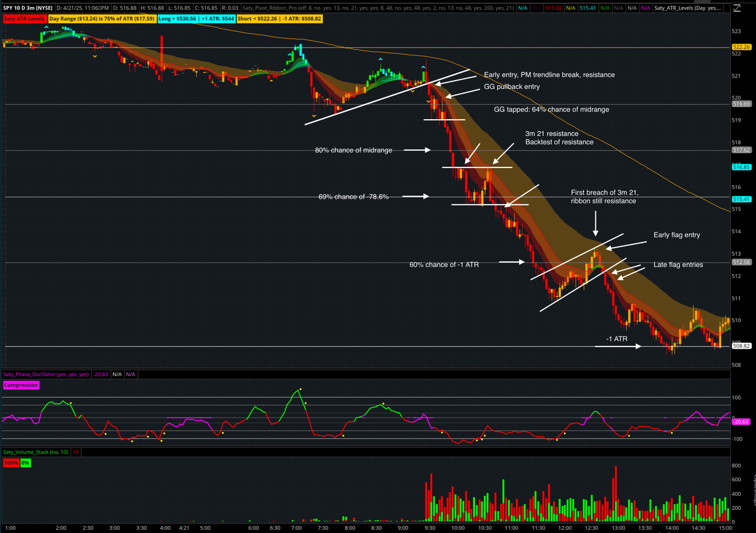Click the H: 516.88 high price readout
Viewport: 756px width, 533px height.
point(152,8)
